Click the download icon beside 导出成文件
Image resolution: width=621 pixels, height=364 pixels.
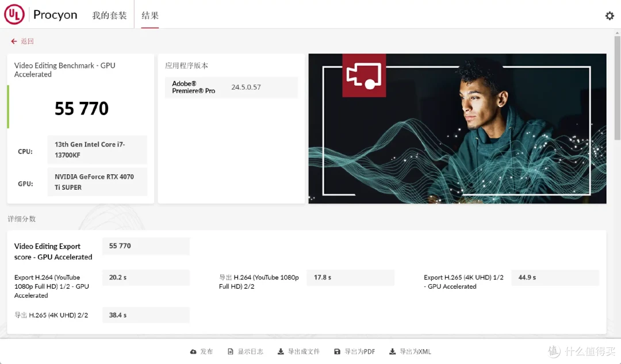[280, 351]
